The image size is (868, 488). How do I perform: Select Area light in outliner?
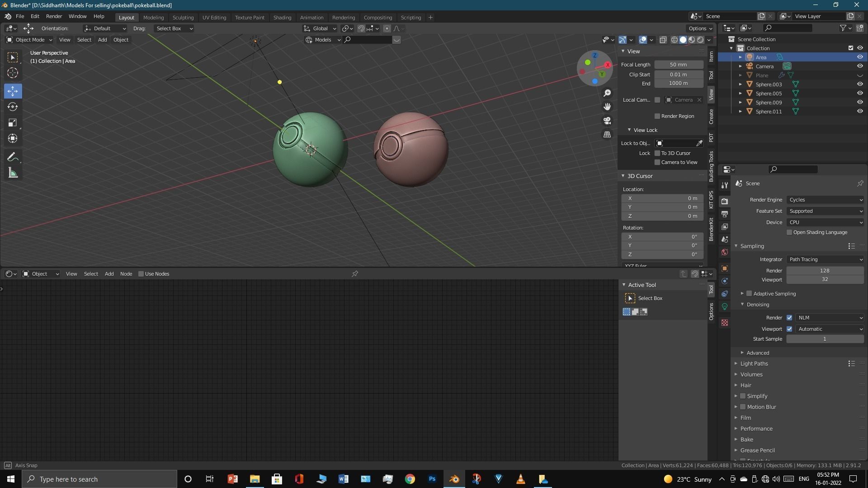[761, 57]
